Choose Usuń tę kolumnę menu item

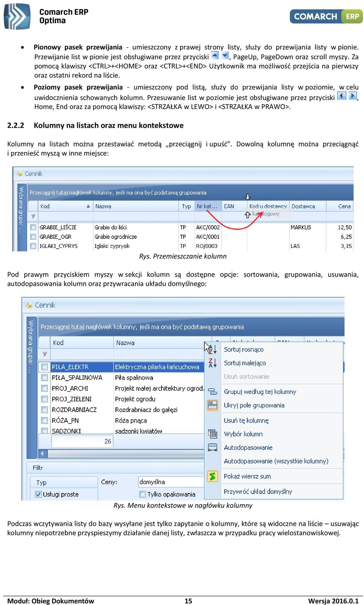point(246,420)
